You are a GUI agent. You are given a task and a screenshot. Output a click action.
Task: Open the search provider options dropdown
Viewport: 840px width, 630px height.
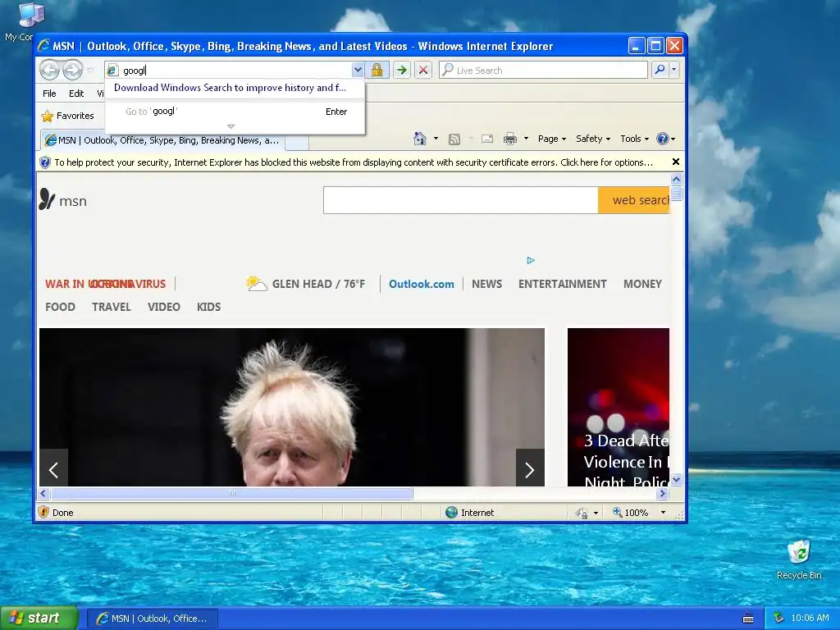(x=674, y=70)
